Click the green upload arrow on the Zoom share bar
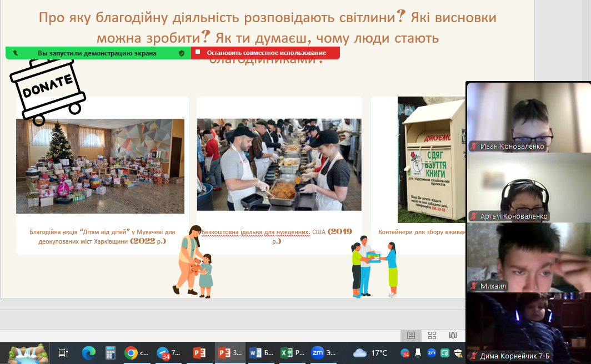Image resolution: width=591 pixels, height=364 pixels. click(16, 53)
